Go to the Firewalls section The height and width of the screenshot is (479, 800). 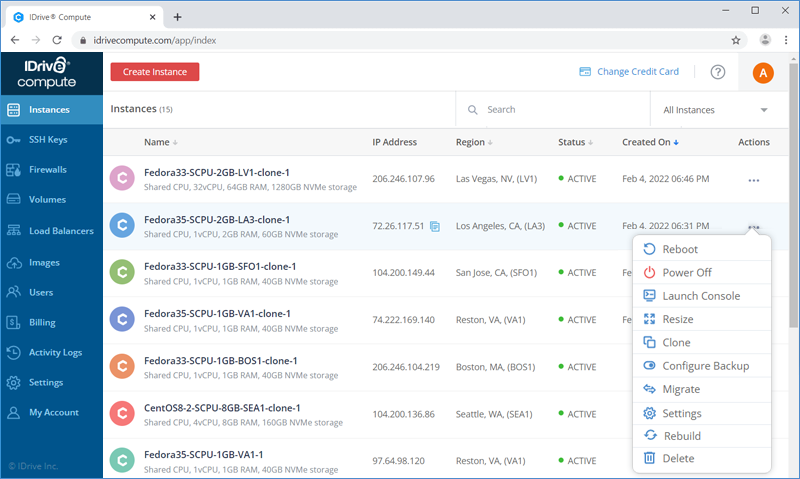point(51,170)
